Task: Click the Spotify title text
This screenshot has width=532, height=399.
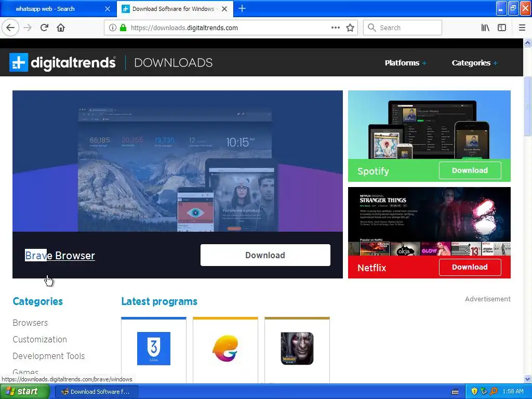Action: [x=373, y=171]
